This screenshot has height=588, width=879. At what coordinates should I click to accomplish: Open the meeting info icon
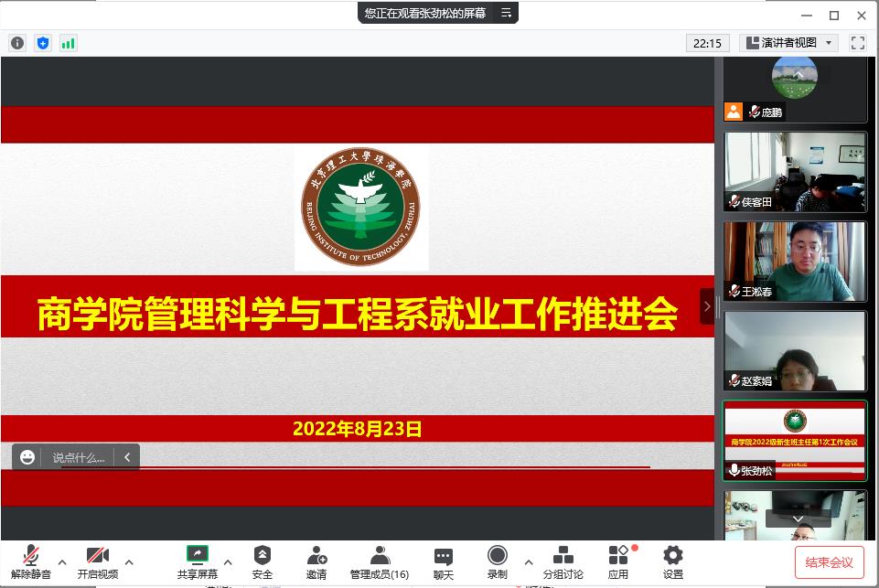(17, 43)
